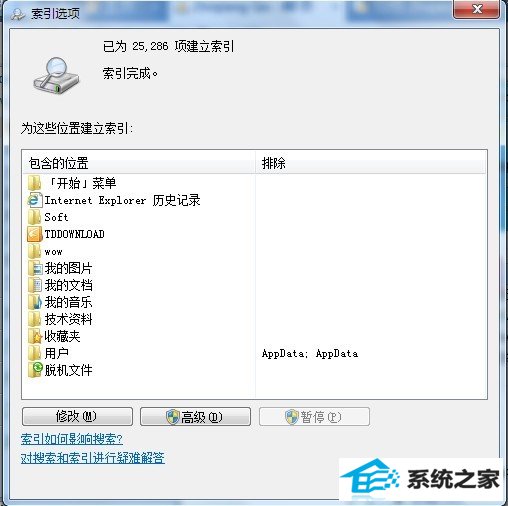Select the 收藏夹 favorites star icon
Screen dimensions: 508x506
[35, 336]
